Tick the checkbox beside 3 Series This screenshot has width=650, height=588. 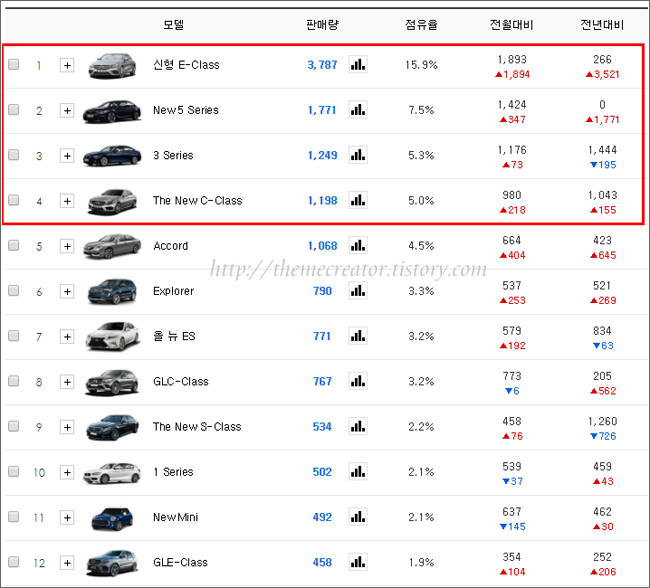point(14,155)
